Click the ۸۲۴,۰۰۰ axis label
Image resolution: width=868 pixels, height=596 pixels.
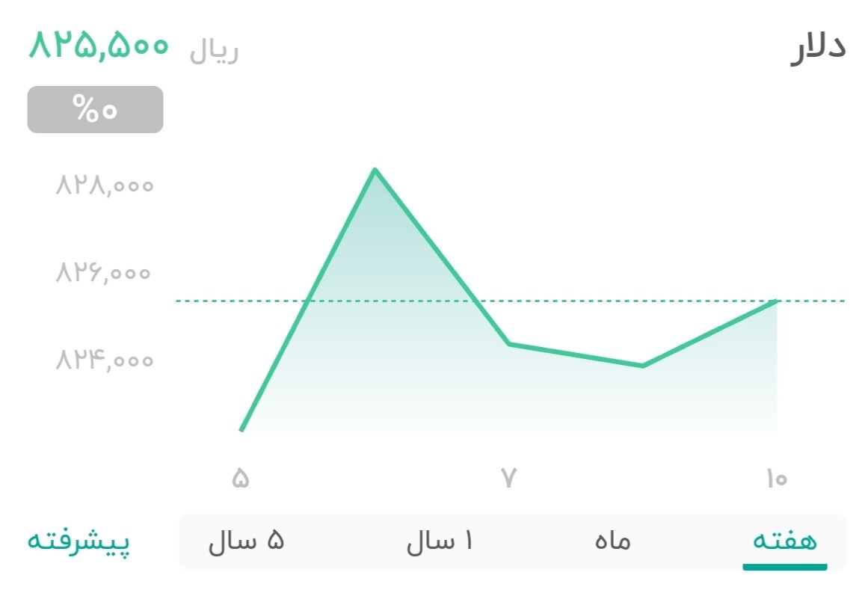pyautogui.click(x=105, y=361)
